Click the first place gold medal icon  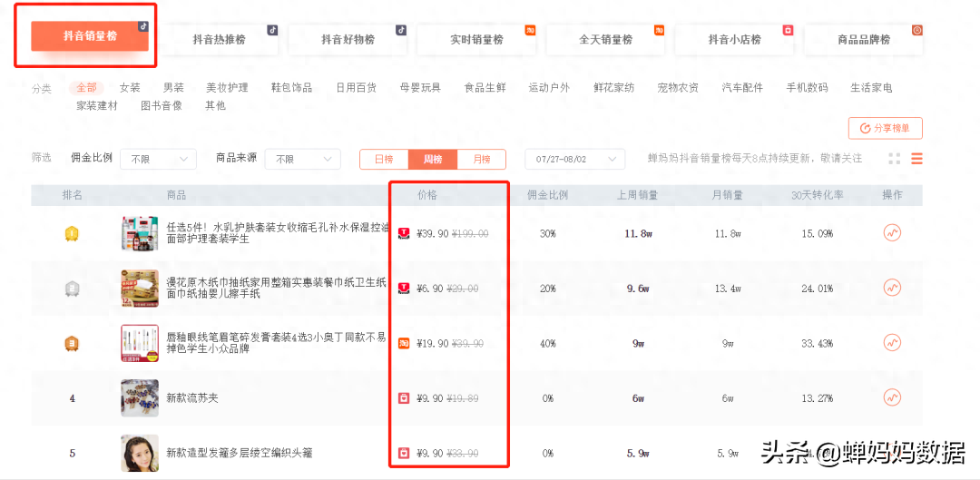pyautogui.click(x=73, y=234)
